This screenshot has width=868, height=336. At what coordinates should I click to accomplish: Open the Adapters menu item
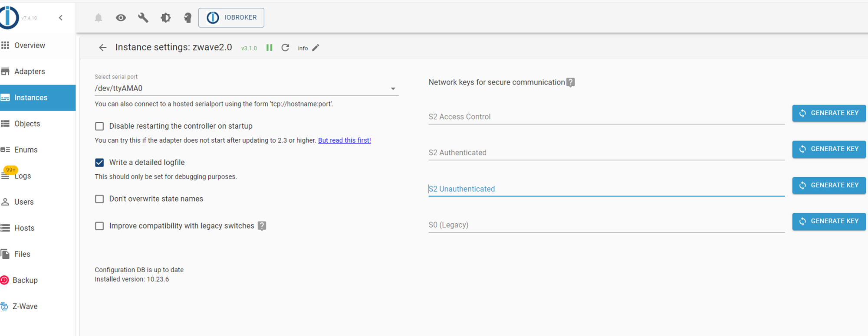[30, 72]
